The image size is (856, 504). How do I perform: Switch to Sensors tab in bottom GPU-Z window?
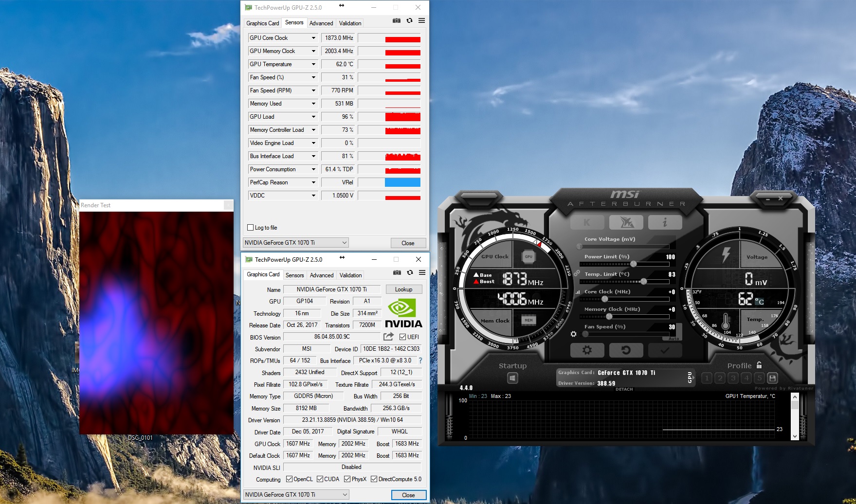pyautogui.click(x=295, y=275)
